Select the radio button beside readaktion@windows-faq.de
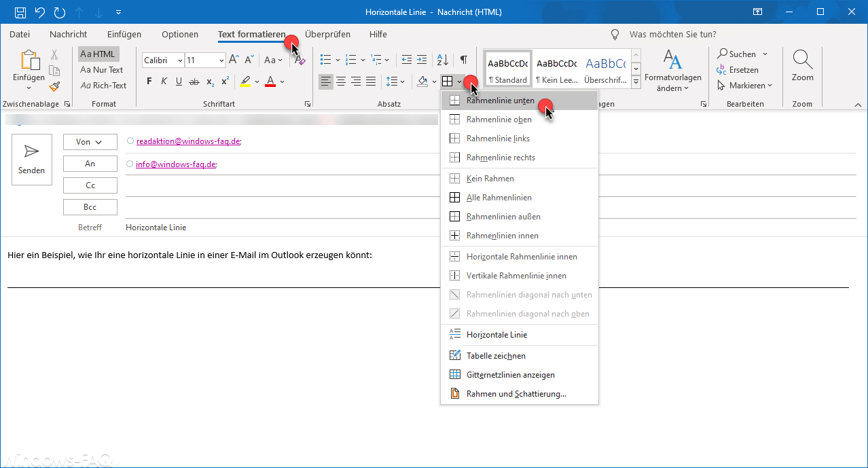Viewport: 868px width, 468px height. point(130,141)
